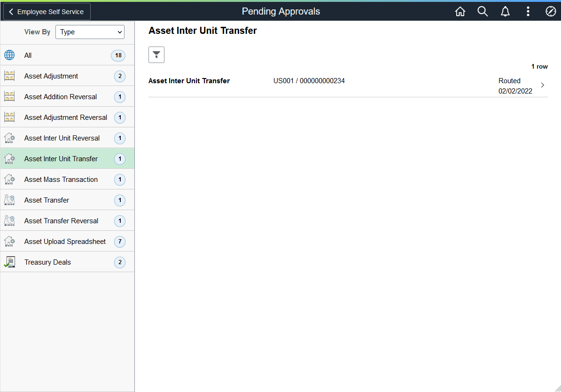Click the globe icon beside All
561x392 pixels.
point(9,55)
